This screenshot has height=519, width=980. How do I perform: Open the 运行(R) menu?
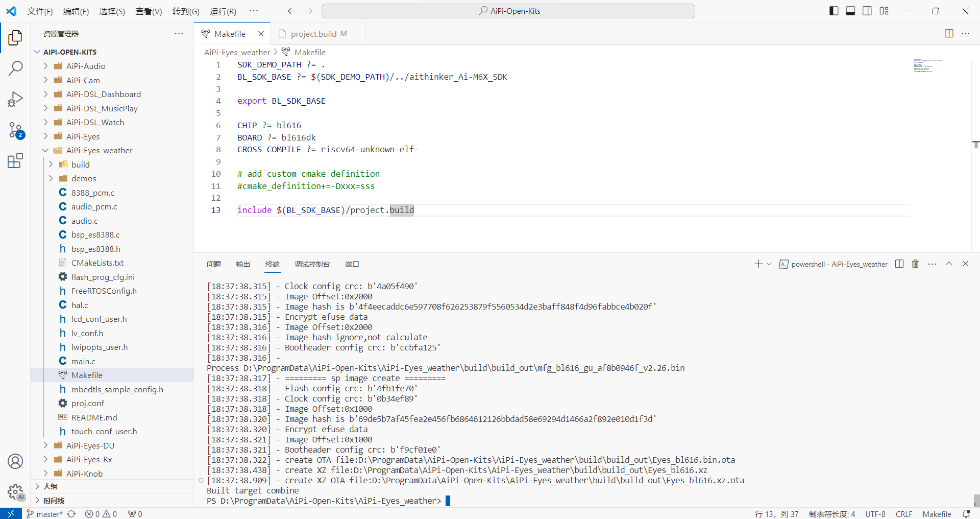[x=223, y=11]
